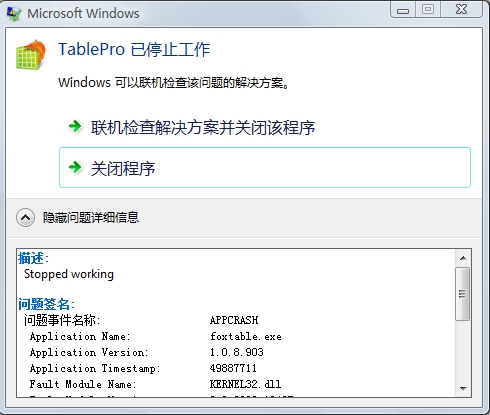Collapse details using the round chevron button
Viewport: 490px width, 415px height.
coord(25,218)
